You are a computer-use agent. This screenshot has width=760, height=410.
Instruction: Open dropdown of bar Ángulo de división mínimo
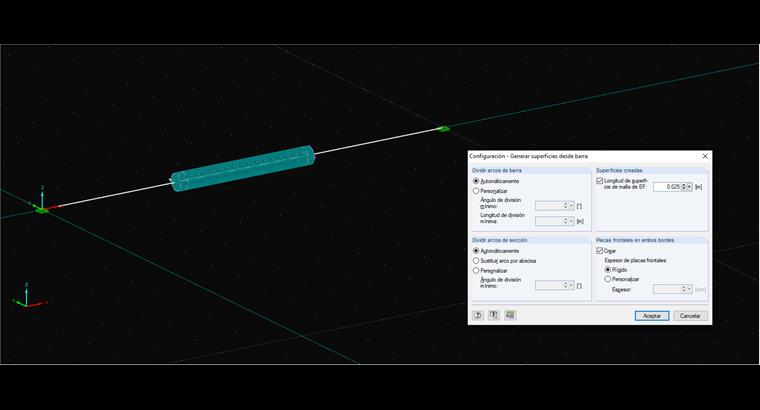pyautogui.click(x=571, y=206)
